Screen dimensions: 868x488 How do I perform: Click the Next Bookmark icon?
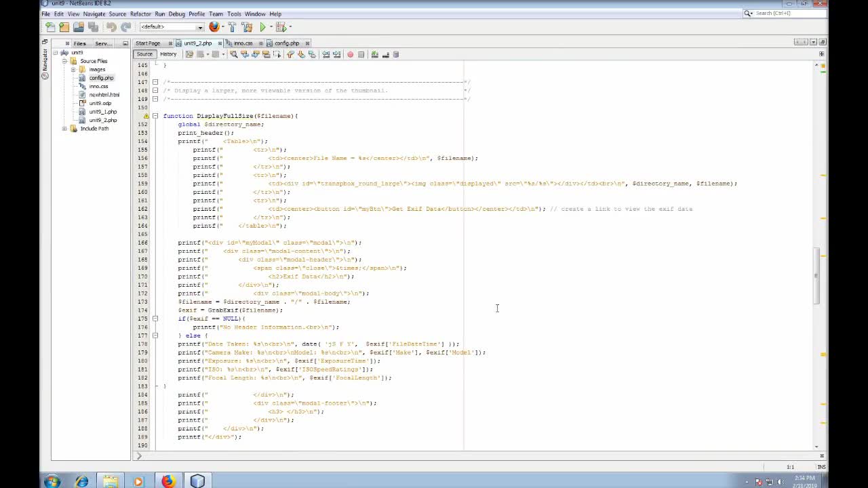(x=301, y=54)
